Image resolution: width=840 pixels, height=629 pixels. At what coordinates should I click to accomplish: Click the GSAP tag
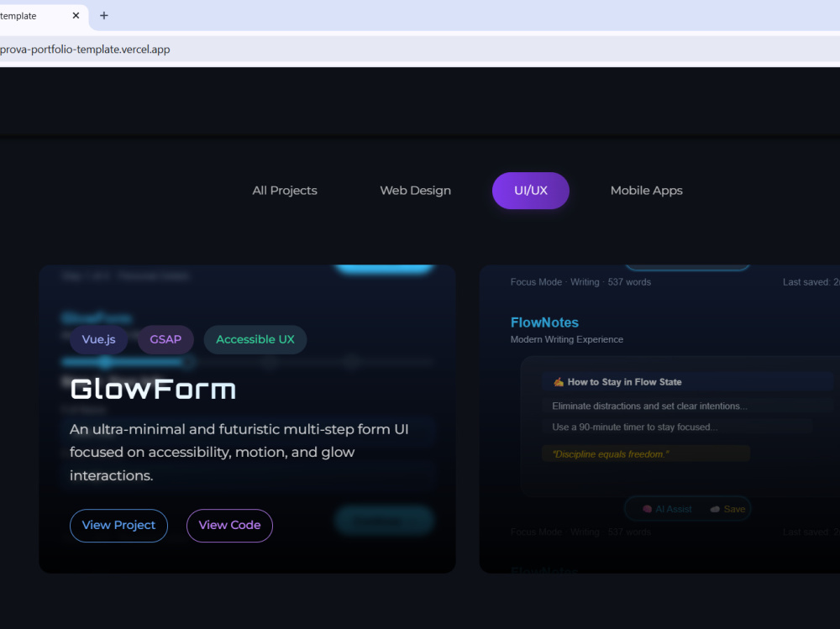(165, 339)
